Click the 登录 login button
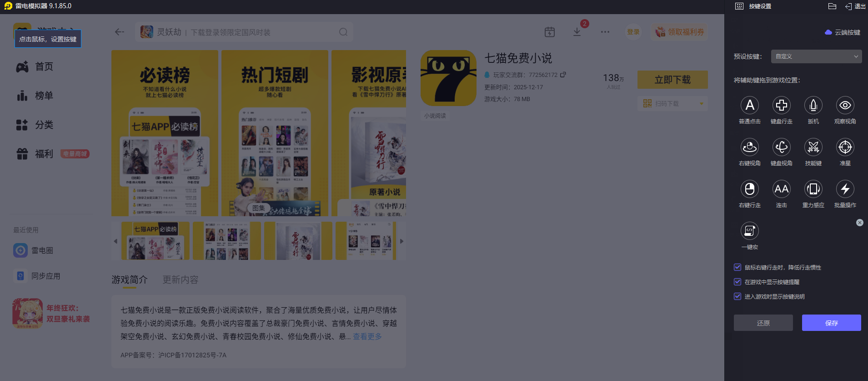 633,32
